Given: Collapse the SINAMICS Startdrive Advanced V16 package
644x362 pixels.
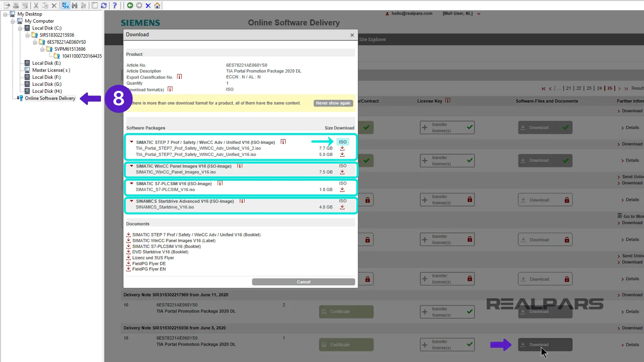Looking at the screenshot, I should 131,201.
